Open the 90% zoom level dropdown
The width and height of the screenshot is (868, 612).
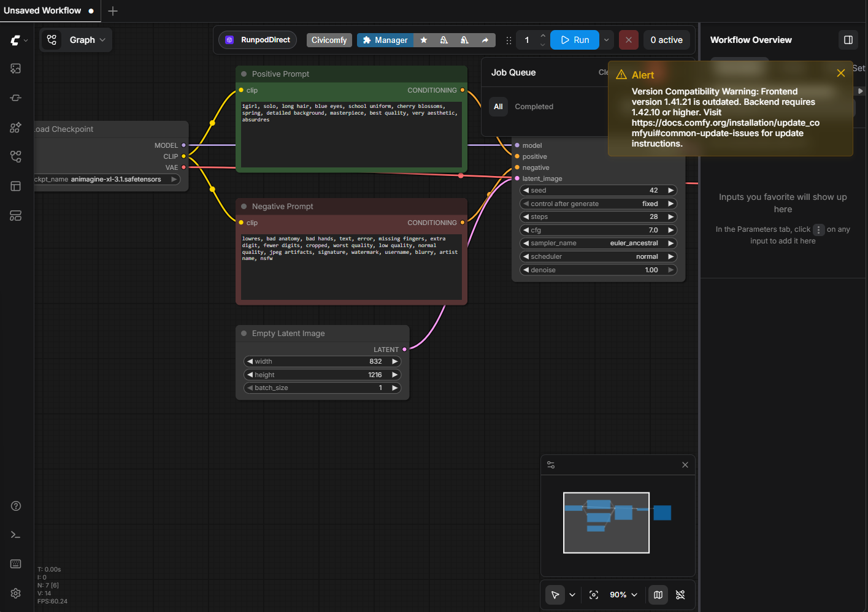pos(623,595)
